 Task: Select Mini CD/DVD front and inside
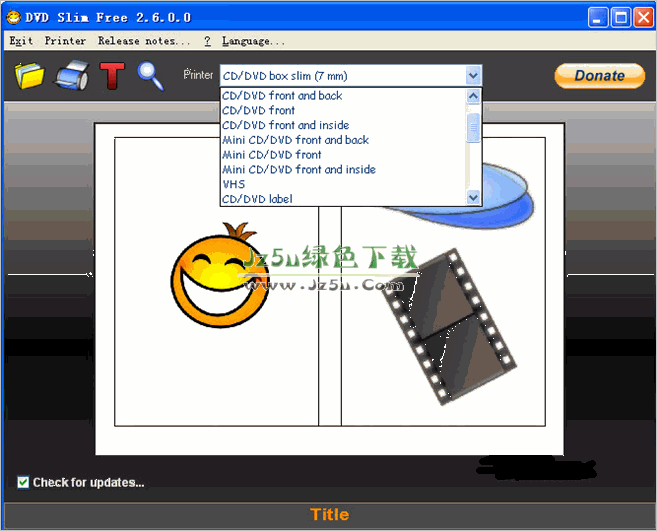299,170
